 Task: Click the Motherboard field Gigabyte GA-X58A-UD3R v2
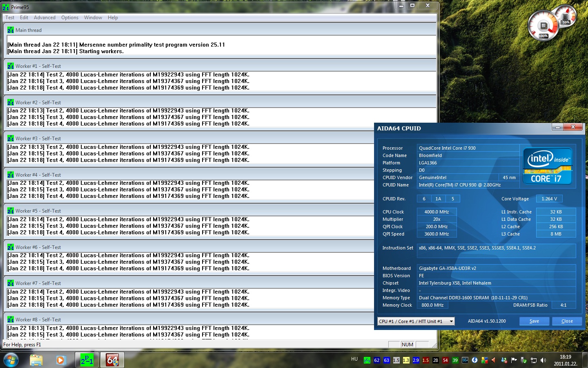tap(496, 268)
